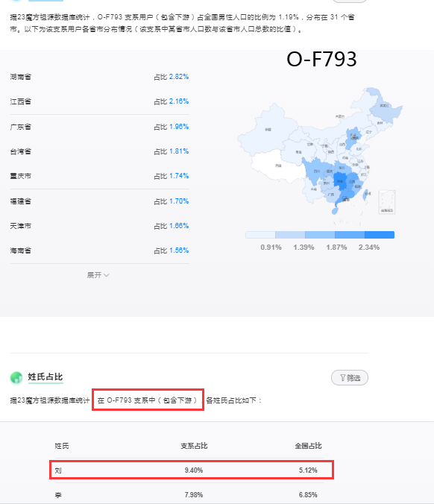Select the 江西省 row
Image resolution: width=434 pixels, height=504 pixels.
pyautogui.click(x=99, y=101)
